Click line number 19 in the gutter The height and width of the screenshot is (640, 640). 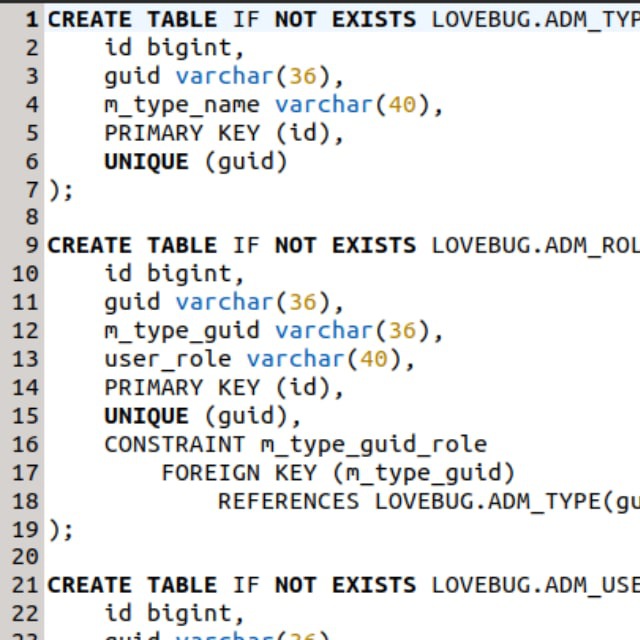click(25, 530)
